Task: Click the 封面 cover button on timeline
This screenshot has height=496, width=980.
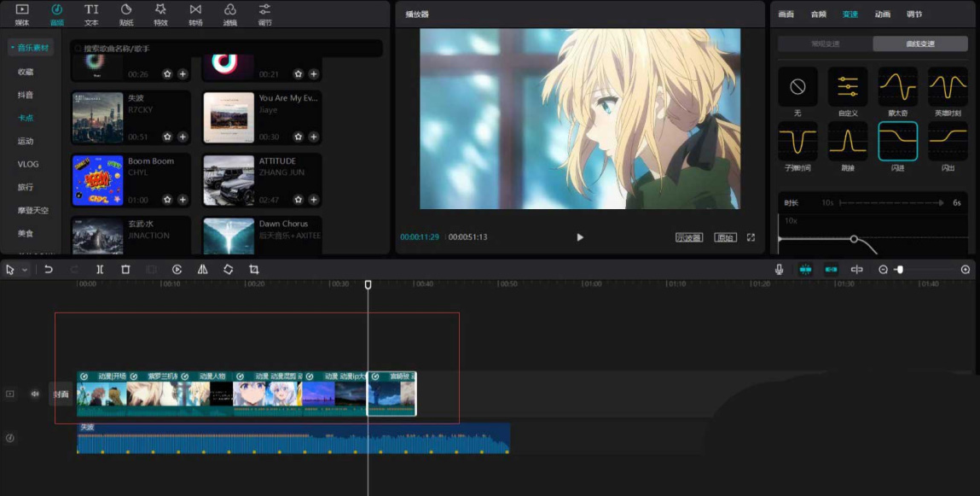Action: coord(61,394)
